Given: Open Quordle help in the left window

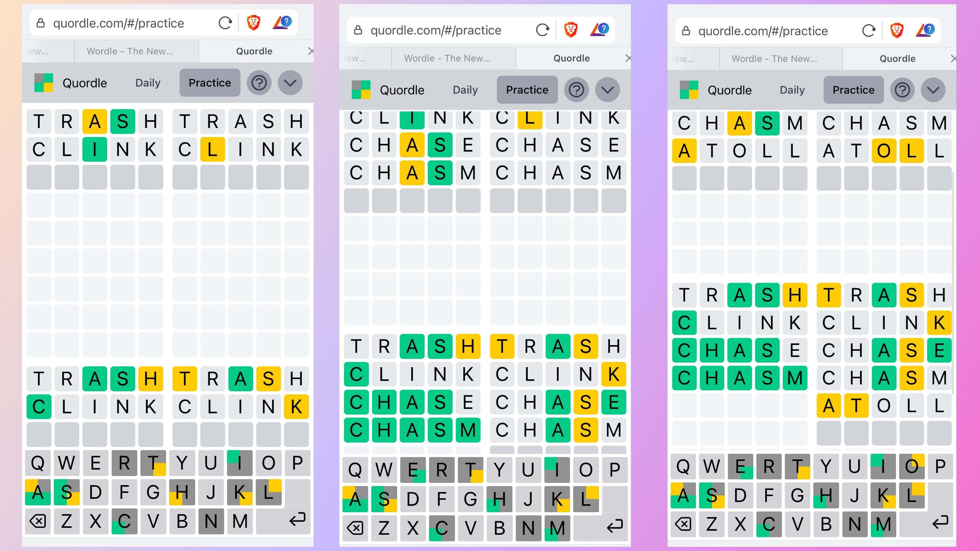Looking at the screenshot, I should coord(259,82).
